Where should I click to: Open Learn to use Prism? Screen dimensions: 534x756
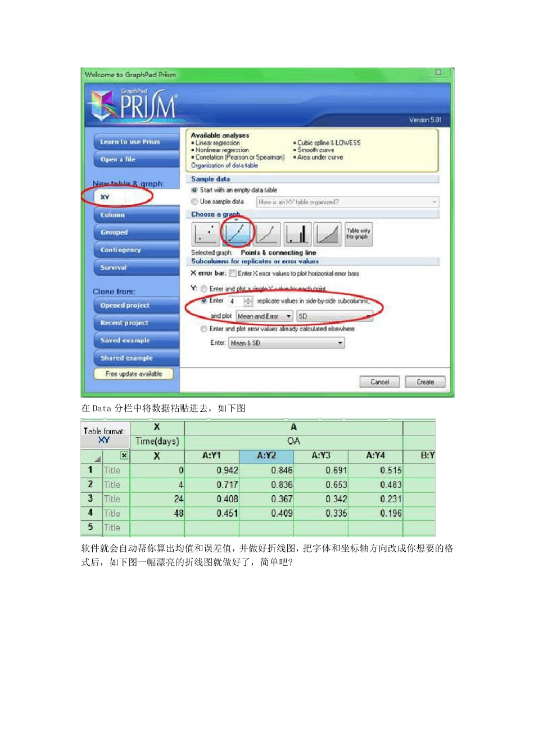[x=137, y=142]
